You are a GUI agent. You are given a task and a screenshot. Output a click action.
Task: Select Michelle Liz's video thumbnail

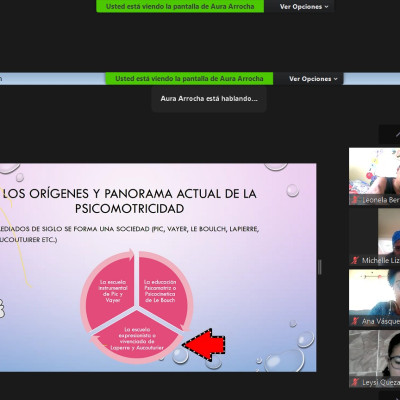(374, 237)
